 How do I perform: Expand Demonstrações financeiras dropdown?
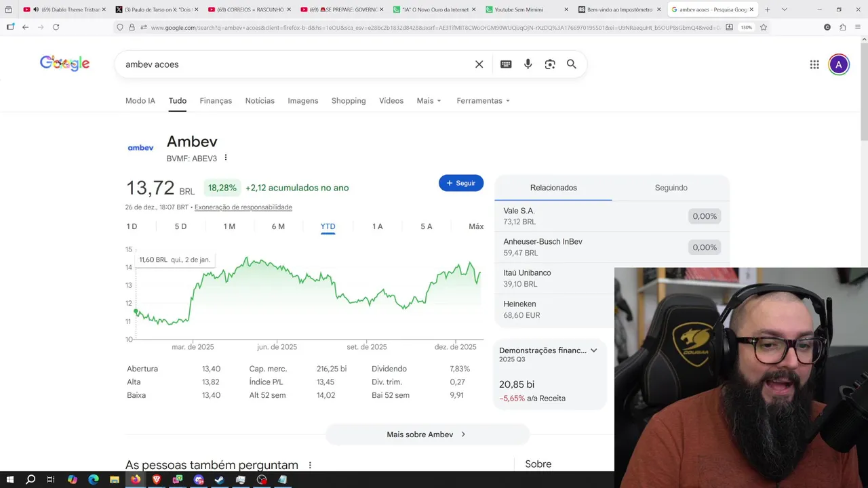coord(593,350)
